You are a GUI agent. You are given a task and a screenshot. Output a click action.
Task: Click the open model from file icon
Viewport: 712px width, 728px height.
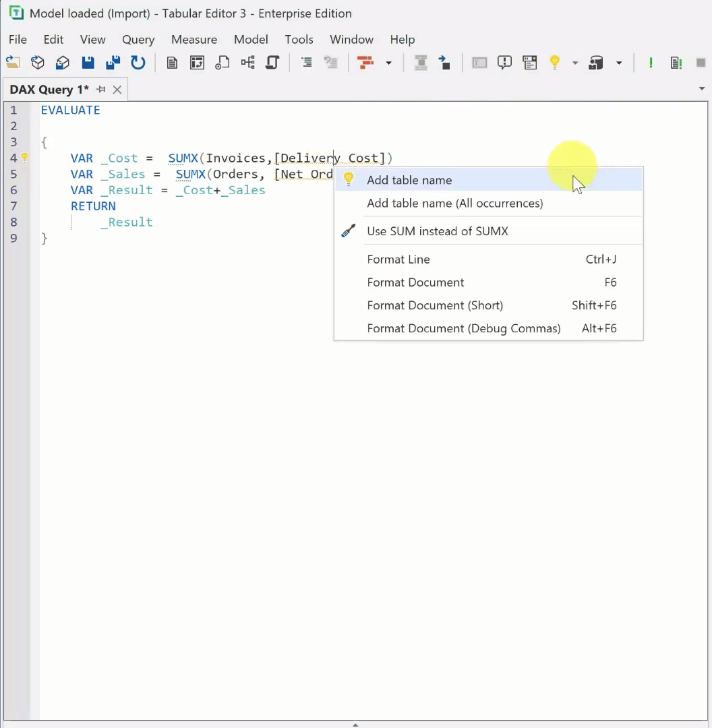tap(13, 62)
